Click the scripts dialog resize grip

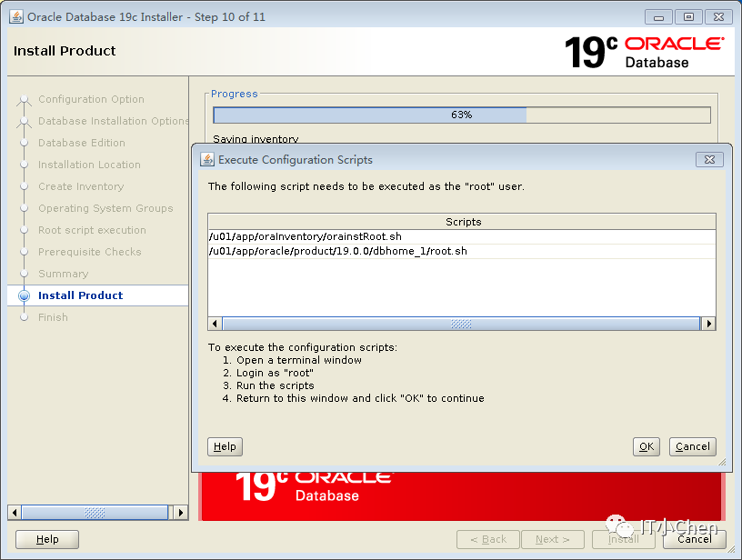click(722, 462)
